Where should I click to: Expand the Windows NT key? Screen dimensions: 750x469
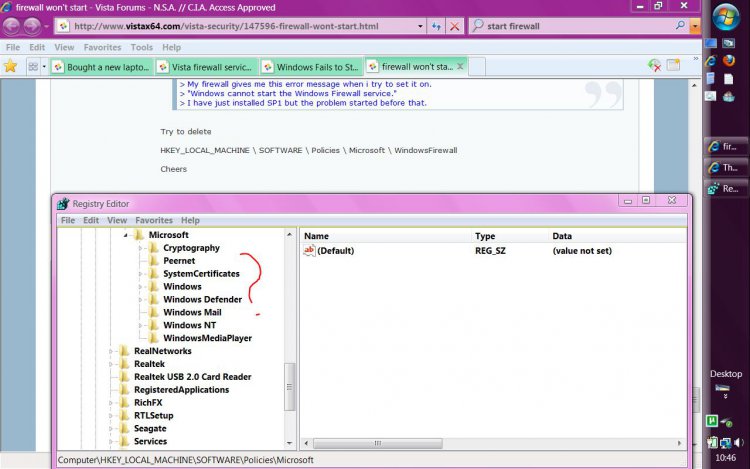pyautogui.click(x=141, y=326)
